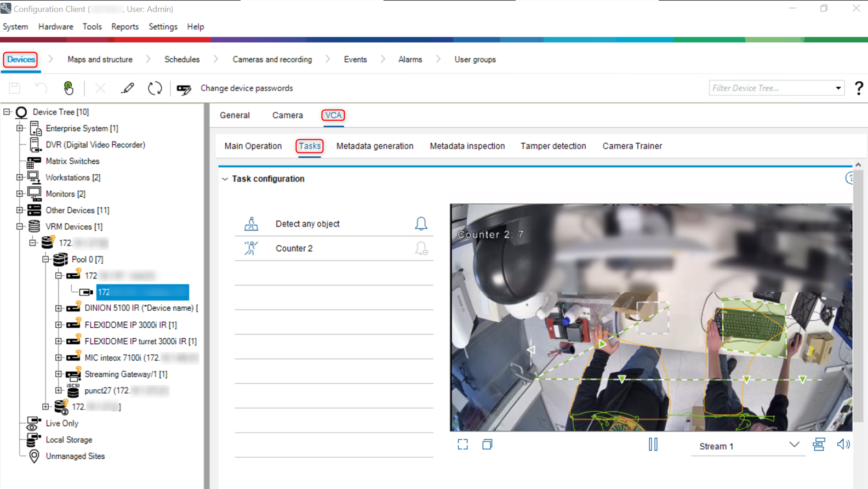Pause the live video preview

(x=653, y=445)
